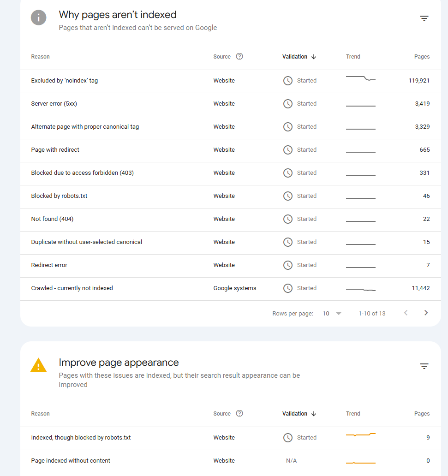
Task: Open Page indexed without content row
Action: [71, 461]
